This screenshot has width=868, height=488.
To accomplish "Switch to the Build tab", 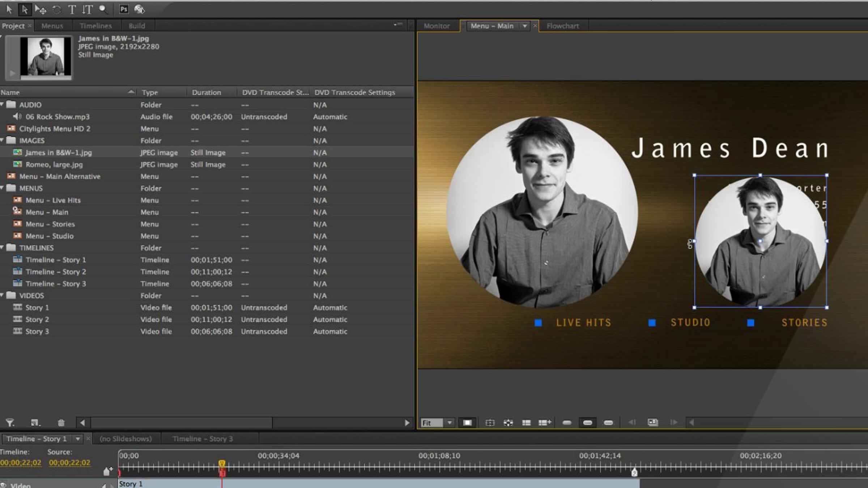I will coord(137,26).
